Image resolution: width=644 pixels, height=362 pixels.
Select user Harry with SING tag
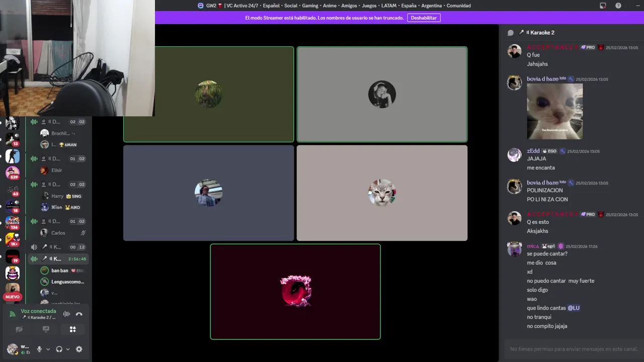click(x=62, y=196)
